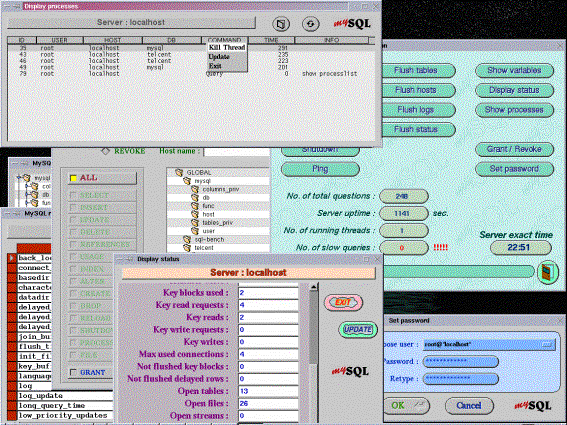Check the INDEX privilege box
Image resolution: width=567 pixels, height=425 pixels.
[73, 269]
